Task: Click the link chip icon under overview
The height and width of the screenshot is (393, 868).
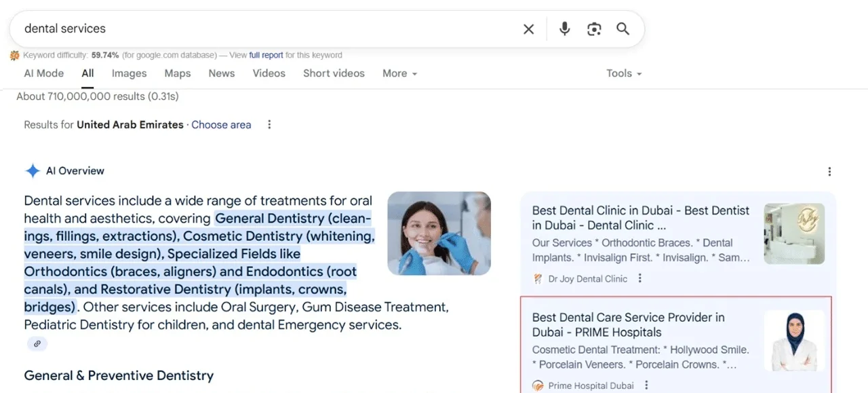Action: click(x=37, y=344)
